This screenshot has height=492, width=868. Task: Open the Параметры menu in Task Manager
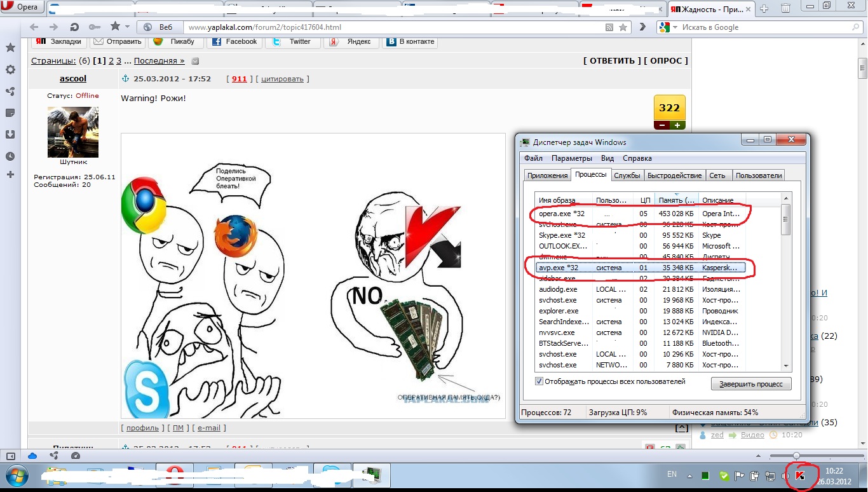pyautogui.click(x=572, y=158)
